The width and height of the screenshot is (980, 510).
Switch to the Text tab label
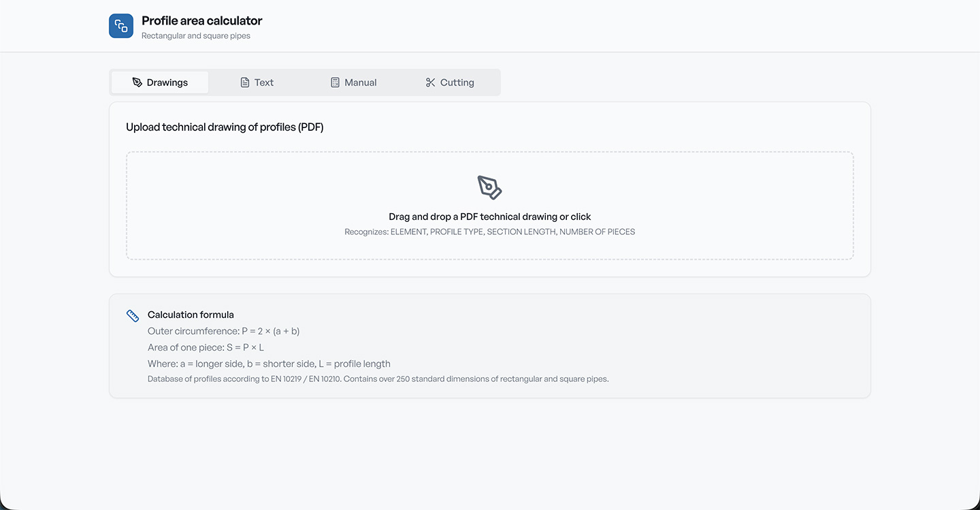264,82
